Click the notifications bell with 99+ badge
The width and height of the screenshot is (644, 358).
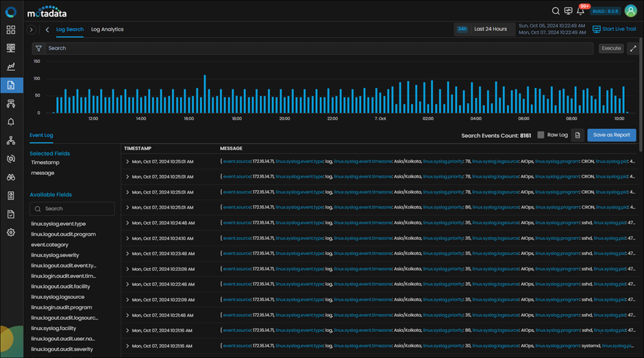pyautogui.click(x=580, y=12)
